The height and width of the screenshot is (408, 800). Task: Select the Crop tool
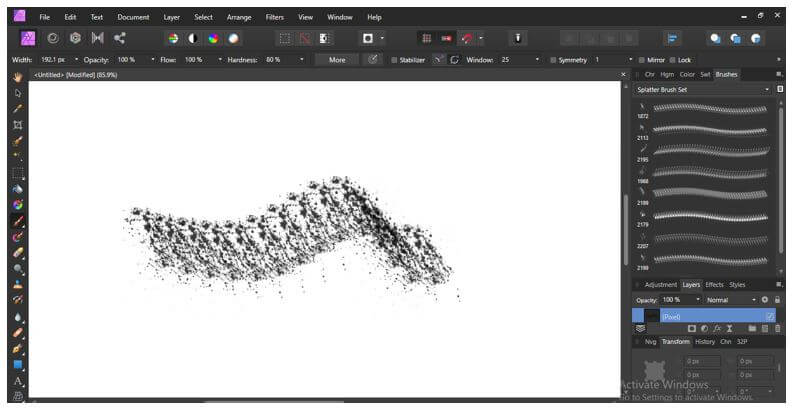pos(18,125)
